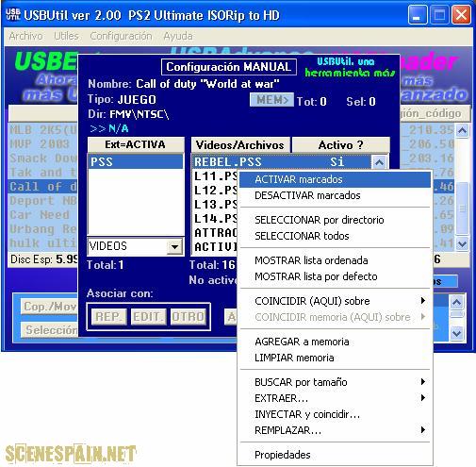Viewport: 476px width, 467px height.
Task: Open Propiedades from context menu
Action: tap(335, 455)
